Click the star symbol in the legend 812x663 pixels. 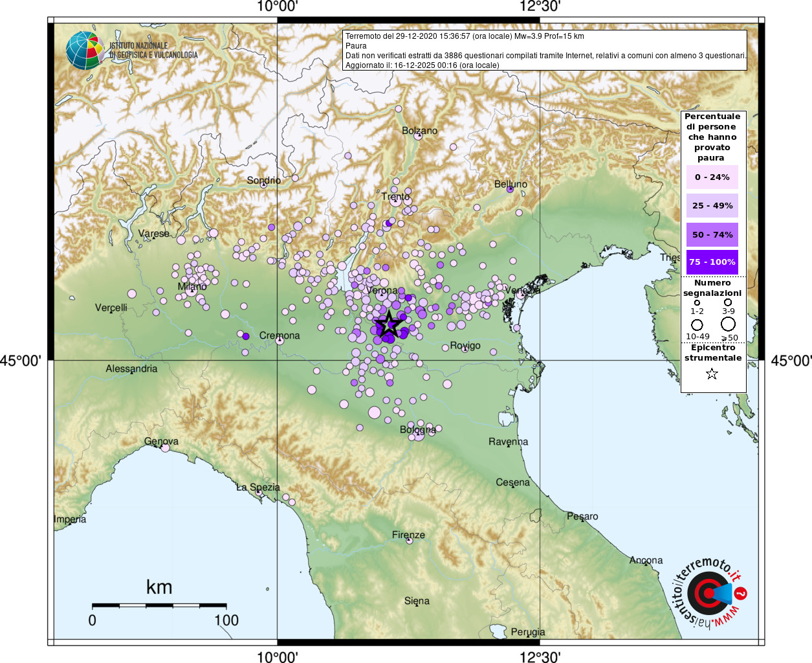[712, 374]
